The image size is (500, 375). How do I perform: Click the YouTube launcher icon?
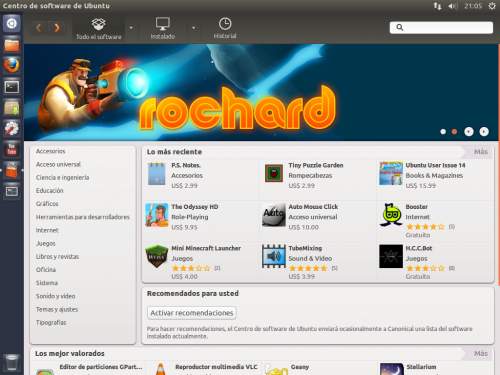coord(12,149)
